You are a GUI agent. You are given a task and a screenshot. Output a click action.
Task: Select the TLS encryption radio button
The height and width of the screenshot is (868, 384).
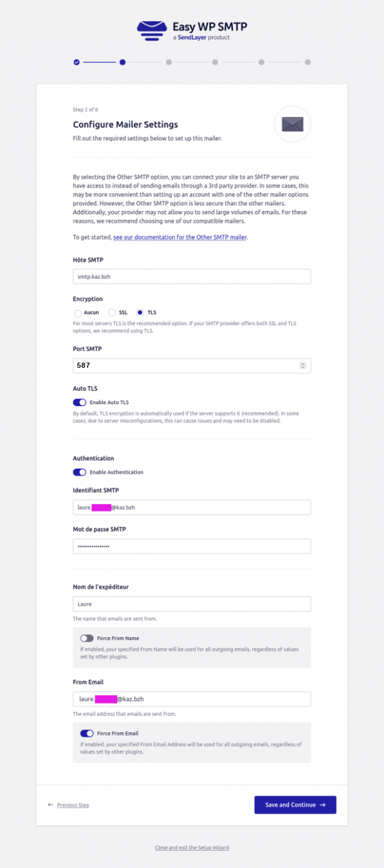[x=140, y=313]
